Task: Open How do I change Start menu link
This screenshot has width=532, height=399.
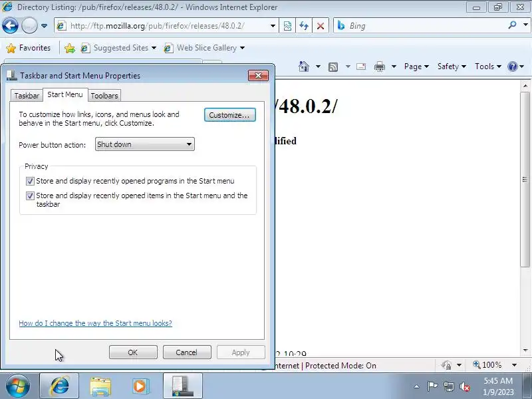Action: (95, 323)
